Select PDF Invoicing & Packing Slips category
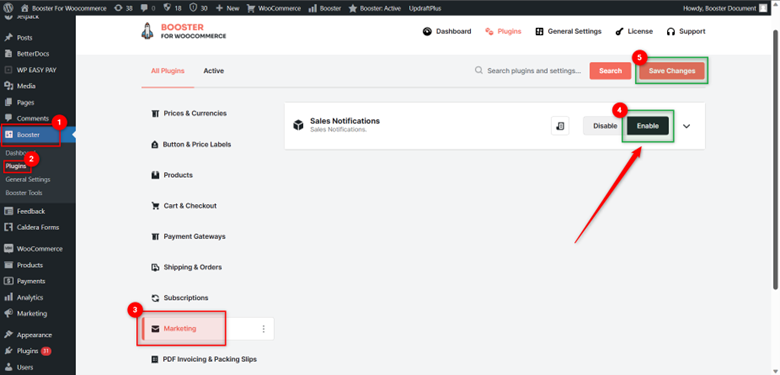The width and height of the screenshot is (780, 375). click(x=204, y=359)
